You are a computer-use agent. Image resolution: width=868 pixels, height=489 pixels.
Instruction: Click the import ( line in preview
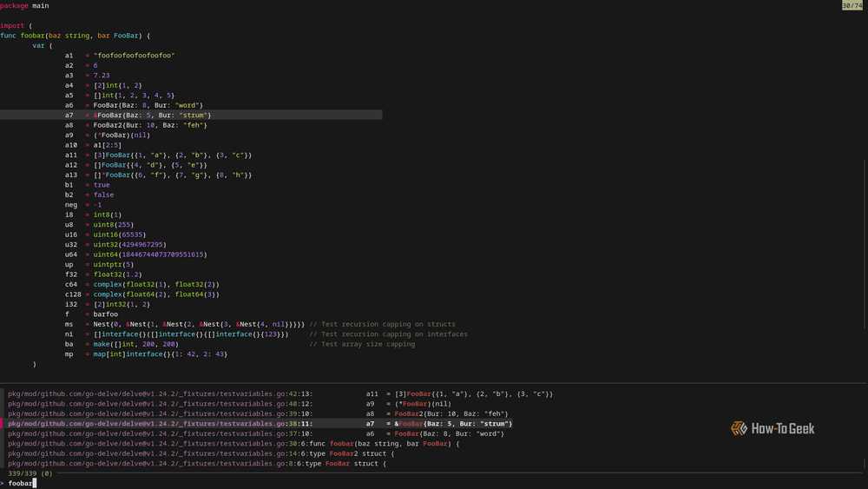pos(16,25)
